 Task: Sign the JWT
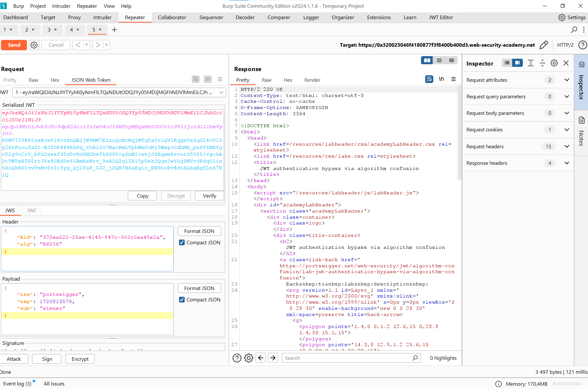(47, 359)
